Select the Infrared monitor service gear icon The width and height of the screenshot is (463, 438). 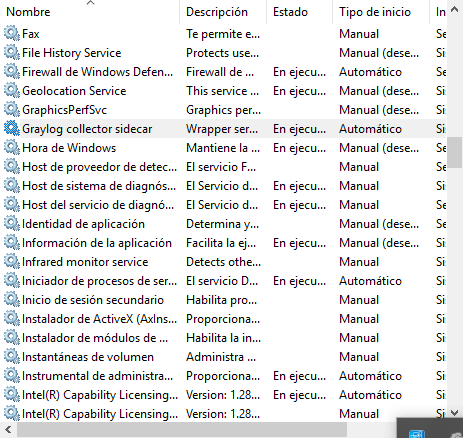pyautogui.click(x=12, y=262)
